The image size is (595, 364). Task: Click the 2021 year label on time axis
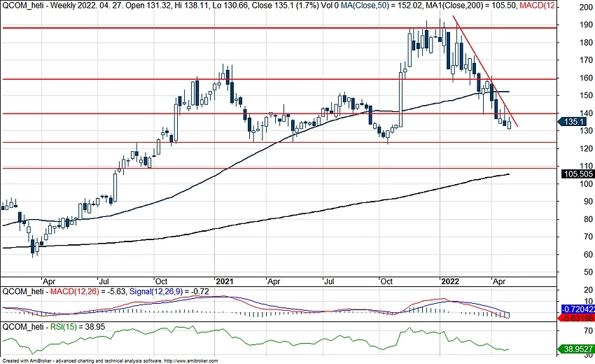pos(224,281)
